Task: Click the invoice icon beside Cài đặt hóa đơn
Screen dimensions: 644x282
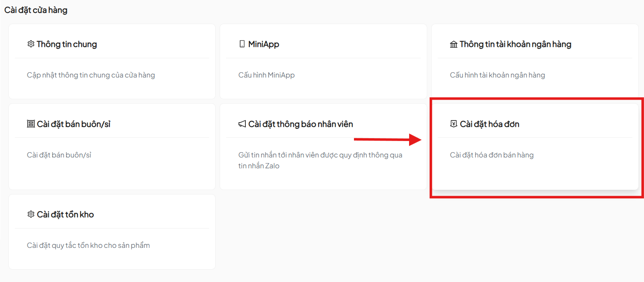Action: 453,124
